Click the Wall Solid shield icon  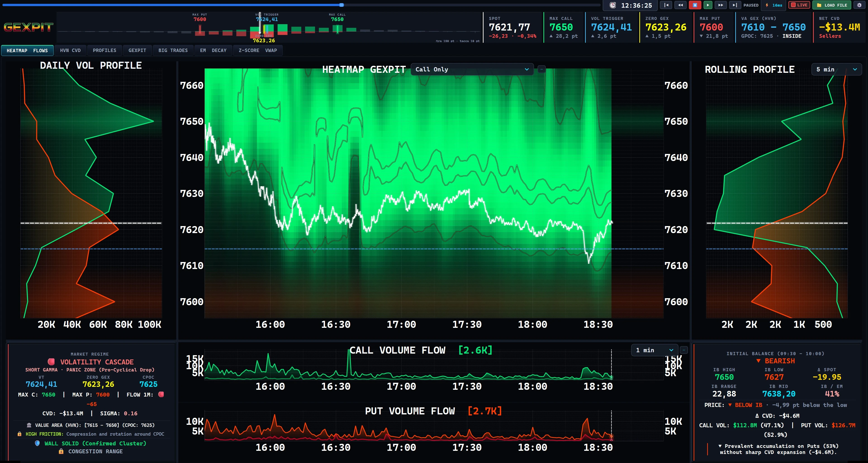tap(37, 443)
